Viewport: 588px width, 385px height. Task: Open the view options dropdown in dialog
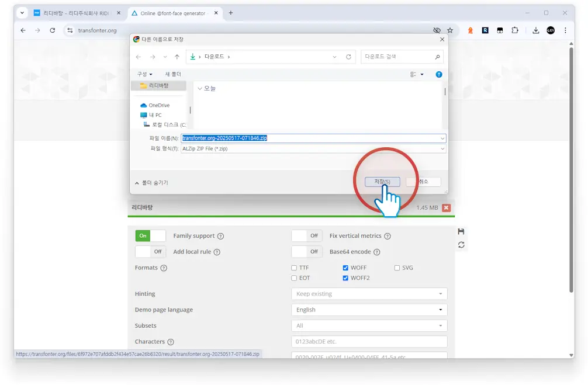422,74
